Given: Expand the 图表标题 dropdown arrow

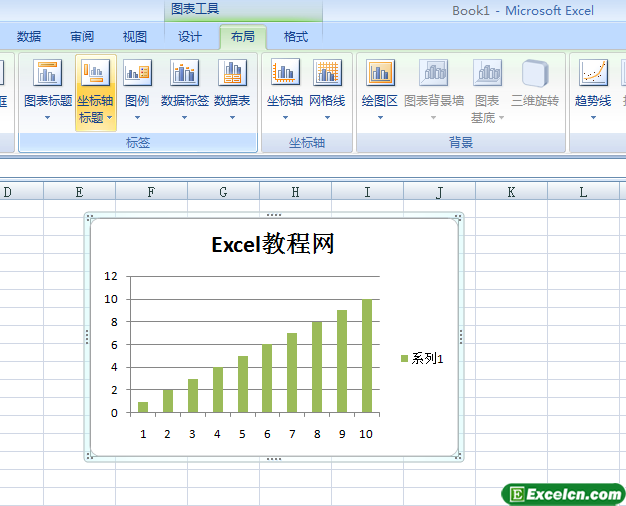Looking at the screenshot, I should click(x=48, y=117).
